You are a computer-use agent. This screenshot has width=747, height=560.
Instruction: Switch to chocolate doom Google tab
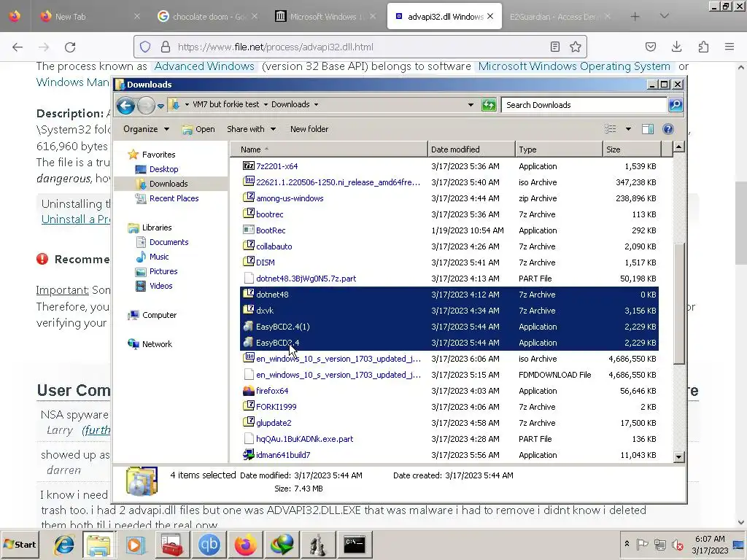208,17
